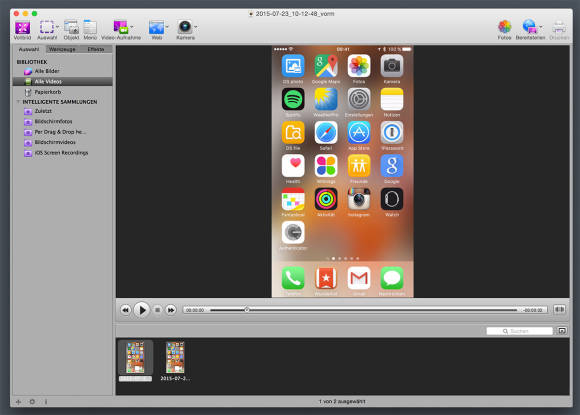Viewport: 580px width, 415px height.
Task: Click the Safari icon in the preview
Action: [326, 132]
